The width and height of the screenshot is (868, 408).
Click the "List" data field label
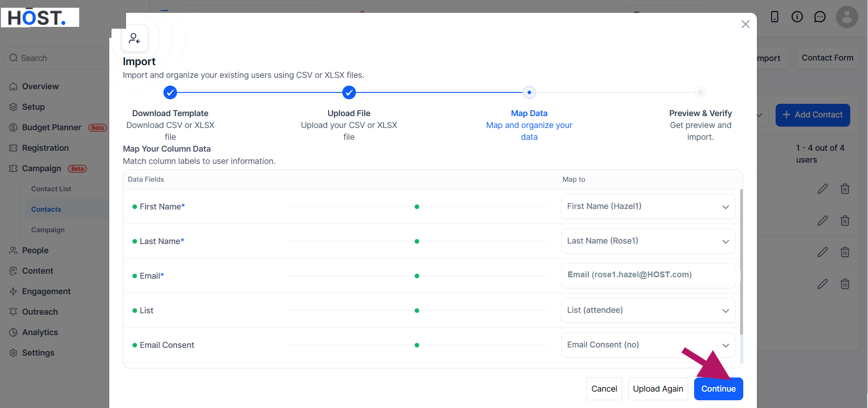click(146, 311)
